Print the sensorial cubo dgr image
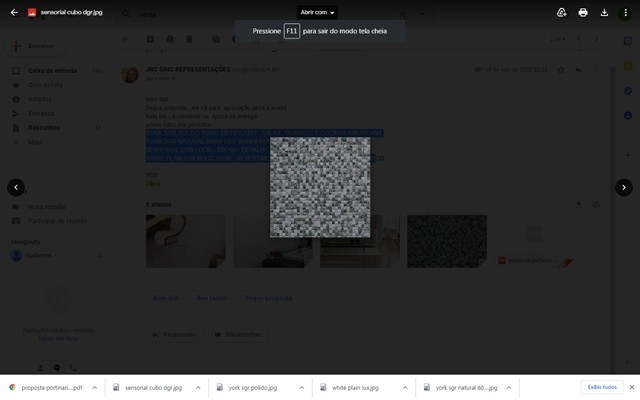640x400 pixels. click(x=583, y=13)
